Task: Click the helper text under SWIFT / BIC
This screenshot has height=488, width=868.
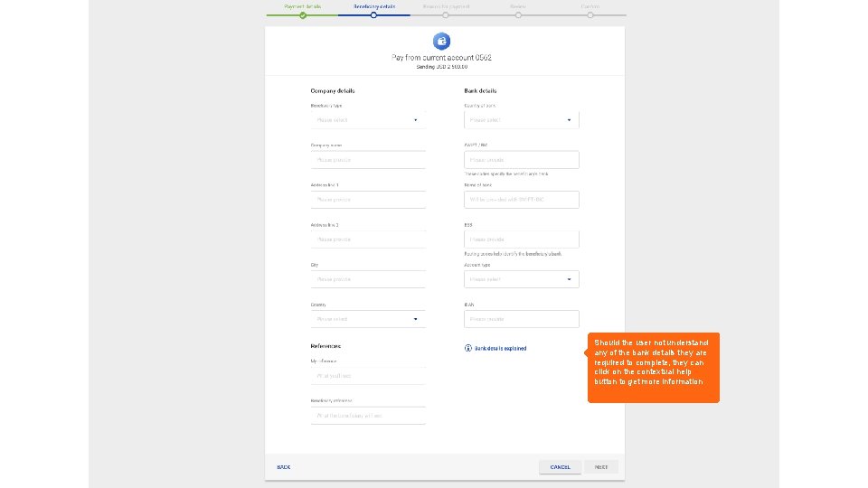Action: pyautogui.click(x=506, y=174)
